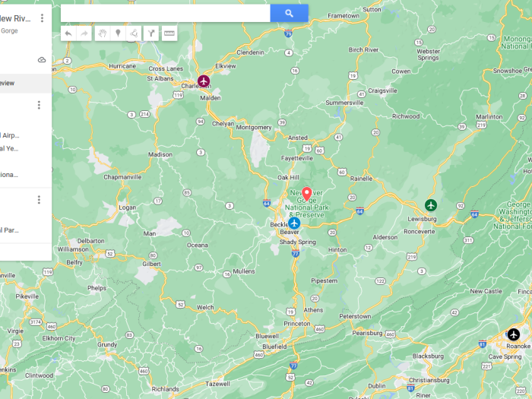Click the Marlinton town label
The width and height of the screenshot is (532, 399).
click(x=489, y=117)
